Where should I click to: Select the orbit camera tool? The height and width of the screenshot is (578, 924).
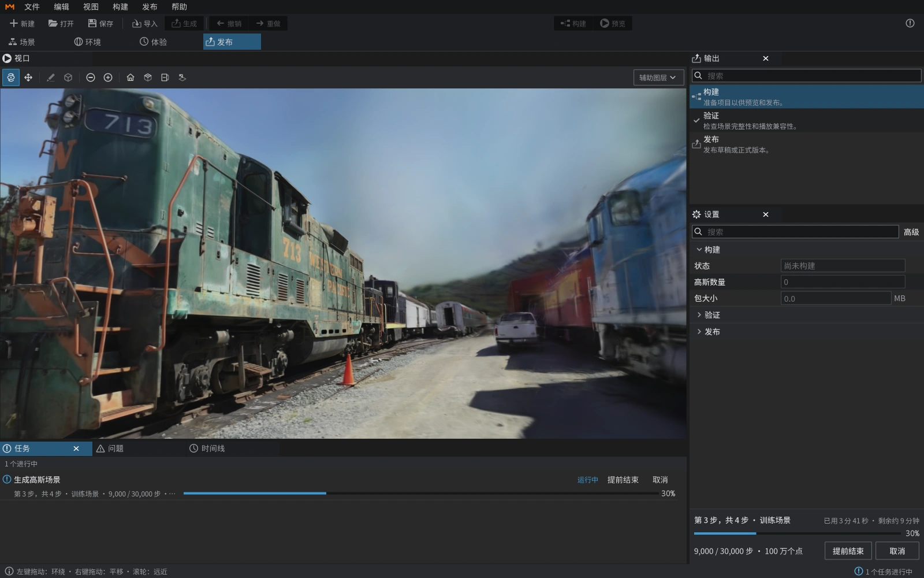point(11,77)
